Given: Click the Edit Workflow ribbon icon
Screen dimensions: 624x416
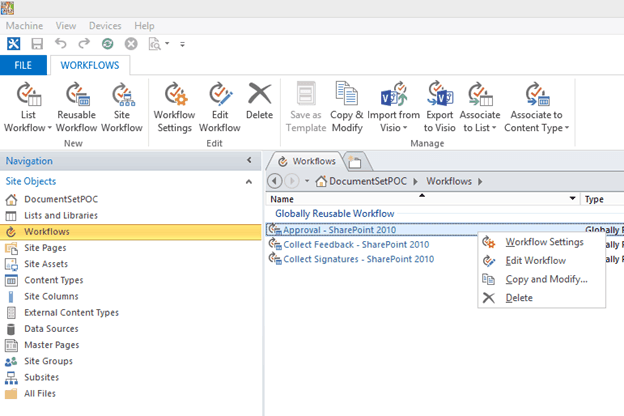Looking at the screenshot, I should (x=219, y=97).
